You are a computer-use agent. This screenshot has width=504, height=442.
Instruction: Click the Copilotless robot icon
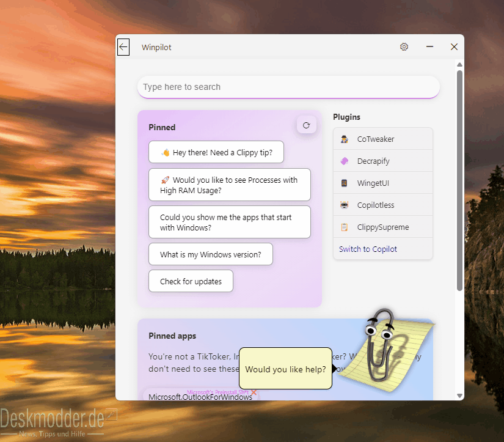tap(345, 205)
